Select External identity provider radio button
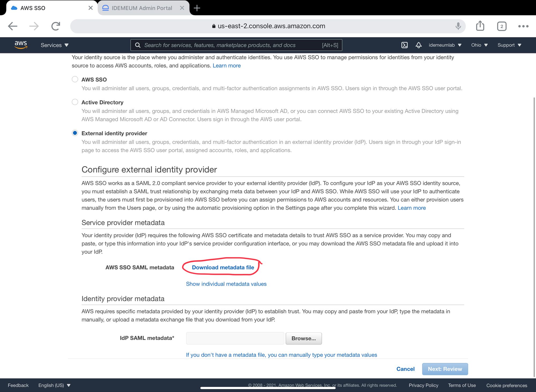Screen dimensions: 536x392 (75, 133)
